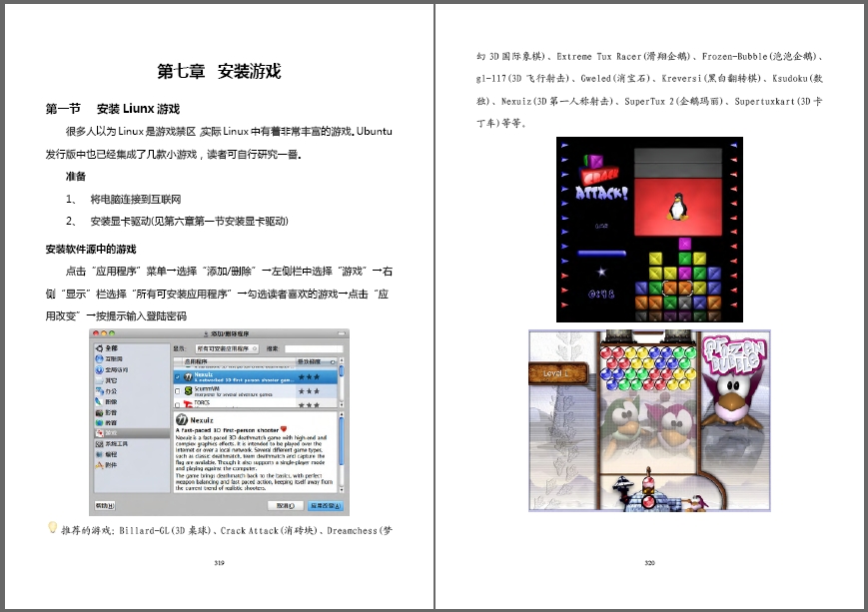Click the Crack Attack game screenshot
868x612 pixels.
[x=649, y=230]
